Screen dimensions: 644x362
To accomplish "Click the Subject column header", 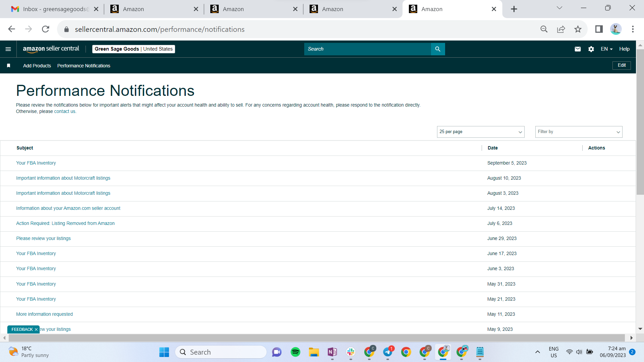I will [25, 148].
